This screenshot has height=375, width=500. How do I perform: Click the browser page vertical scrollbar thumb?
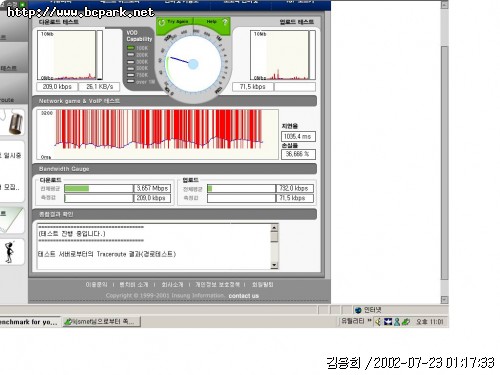[x=444, y=162]
